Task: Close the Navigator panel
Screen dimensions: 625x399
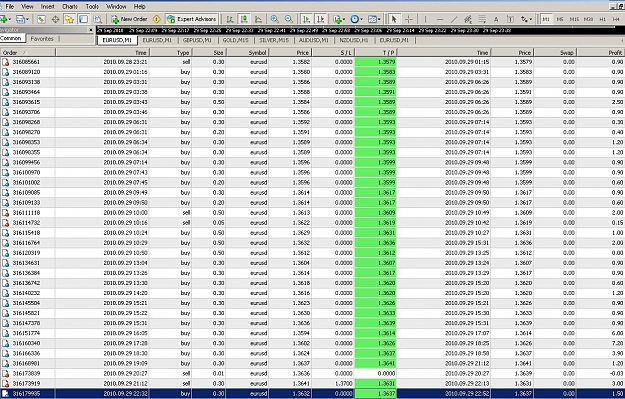Action: click(91, 30)
